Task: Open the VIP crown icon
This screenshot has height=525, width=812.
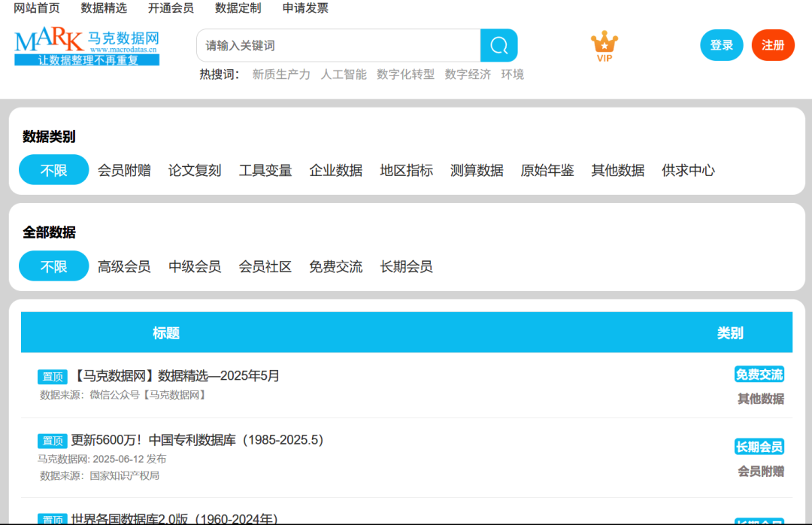Action: (x=604, y=46)
